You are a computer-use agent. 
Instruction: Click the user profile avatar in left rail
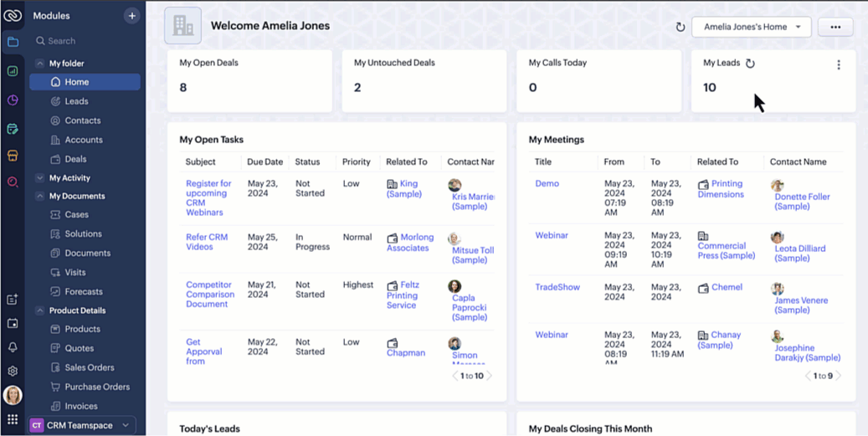point(13,395)
